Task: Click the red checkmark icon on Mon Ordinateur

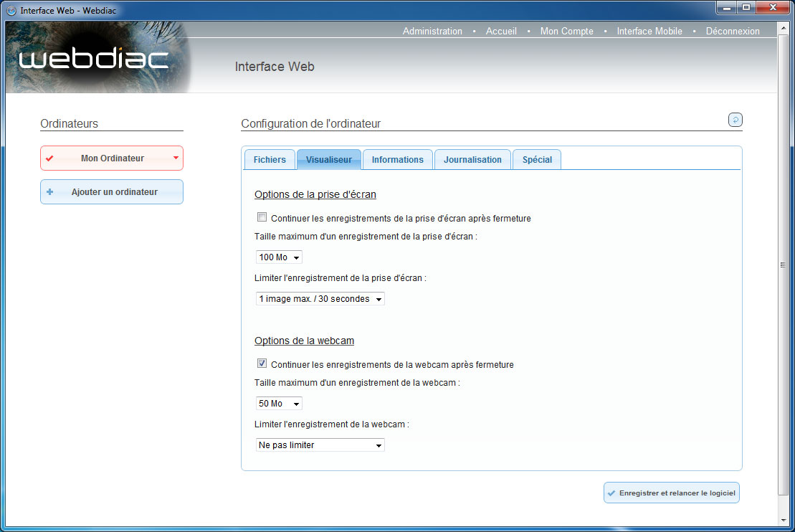Action: (49, 158)
